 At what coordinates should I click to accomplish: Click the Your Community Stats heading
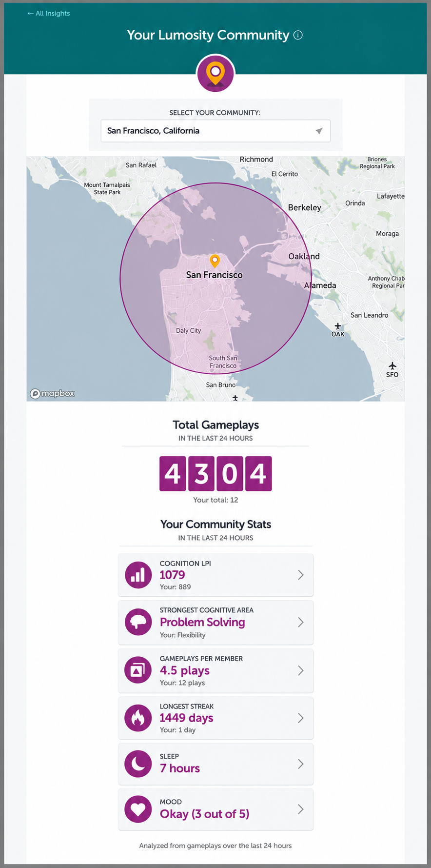pos(215,525)
